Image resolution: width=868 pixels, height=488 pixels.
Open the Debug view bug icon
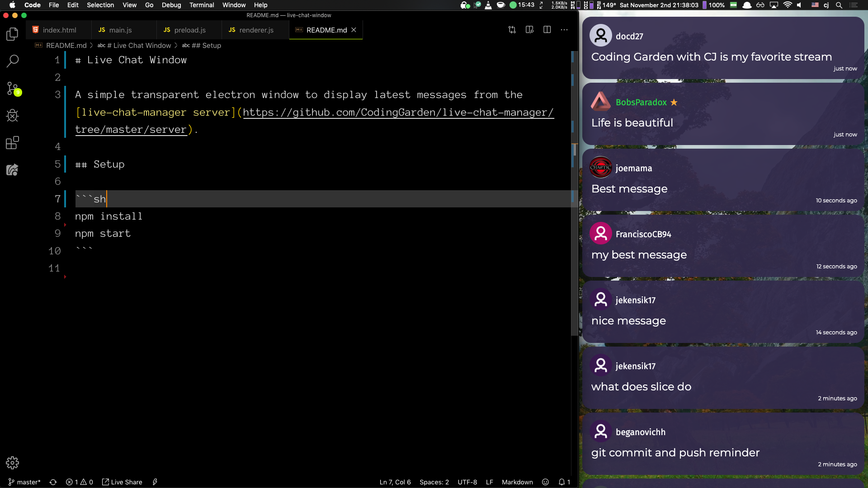coord(12,116)
